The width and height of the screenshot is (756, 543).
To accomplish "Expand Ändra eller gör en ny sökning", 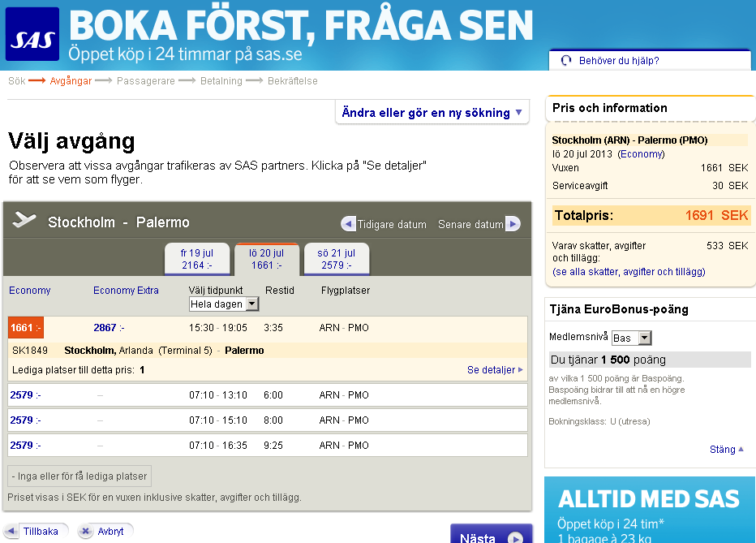I will pos(432,112).
